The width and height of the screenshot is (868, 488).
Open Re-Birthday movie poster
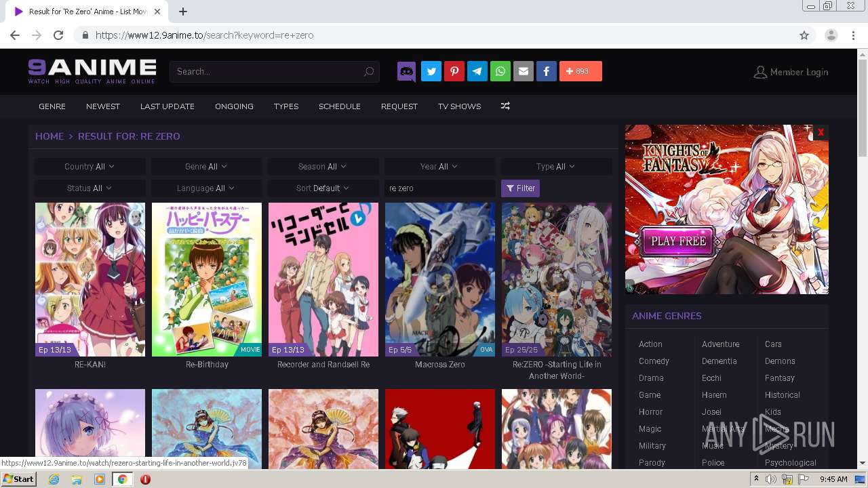coord(207,279)
